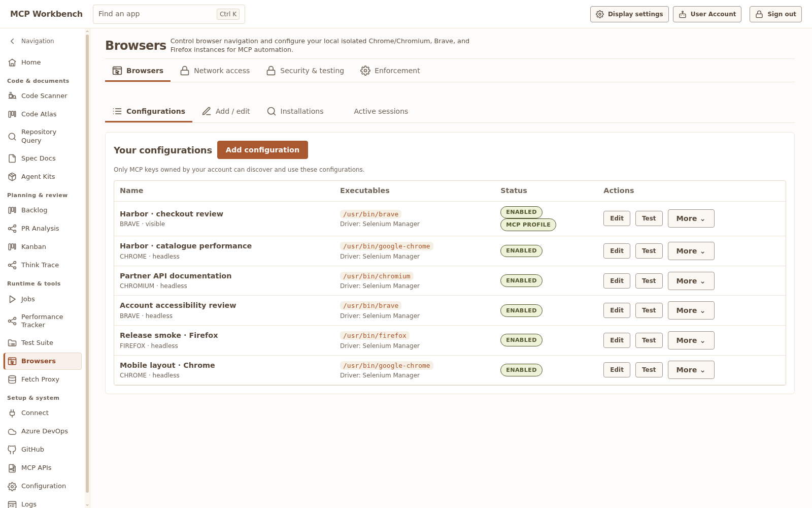
Task: Click the Home icon in sidebar
Action: 12,62
